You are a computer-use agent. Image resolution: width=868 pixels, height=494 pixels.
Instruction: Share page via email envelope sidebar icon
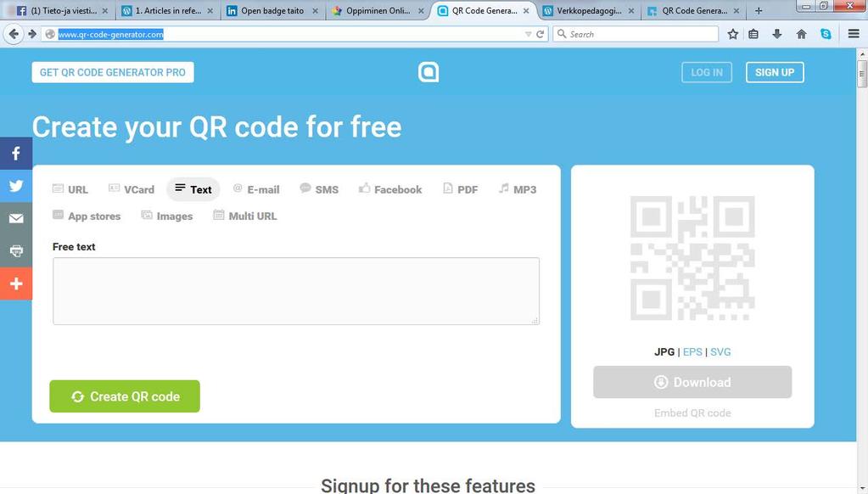coord(16,218)
